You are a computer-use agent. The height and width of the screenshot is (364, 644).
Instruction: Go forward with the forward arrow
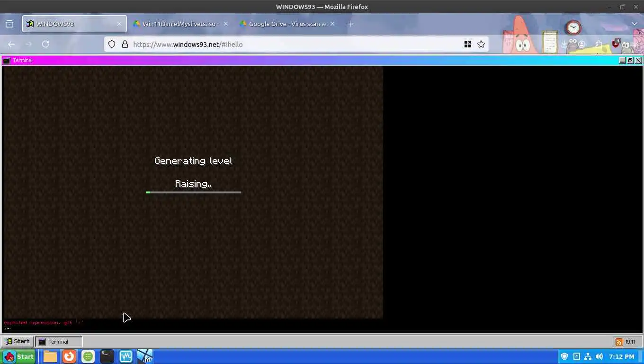coord(28,44)
